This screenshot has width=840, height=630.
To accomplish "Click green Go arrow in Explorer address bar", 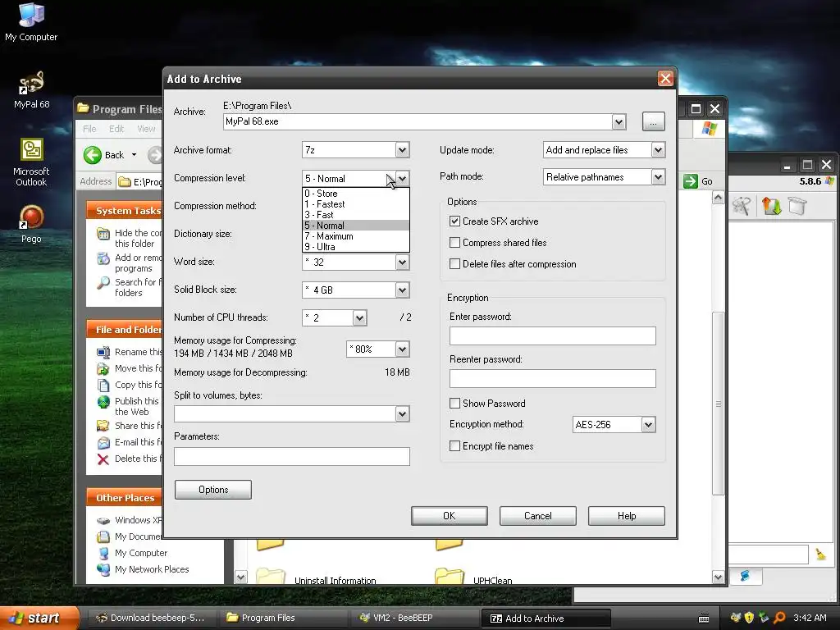I will pos(691,181).
